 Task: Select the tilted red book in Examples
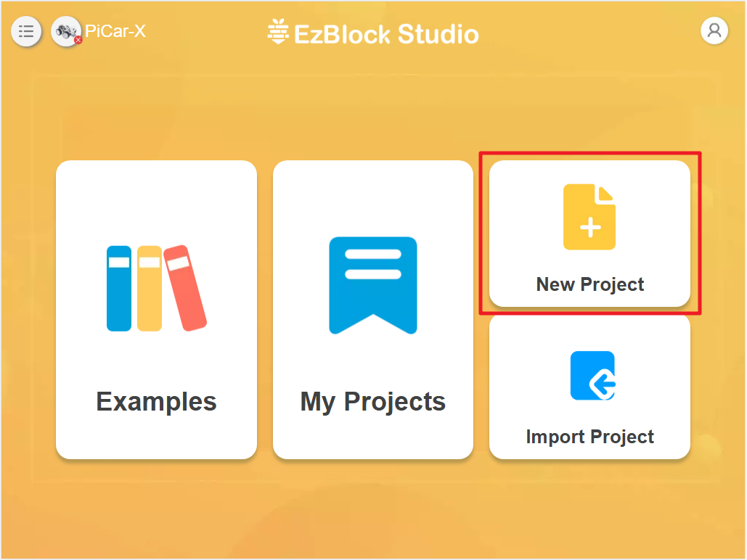[x=185, y=288]
